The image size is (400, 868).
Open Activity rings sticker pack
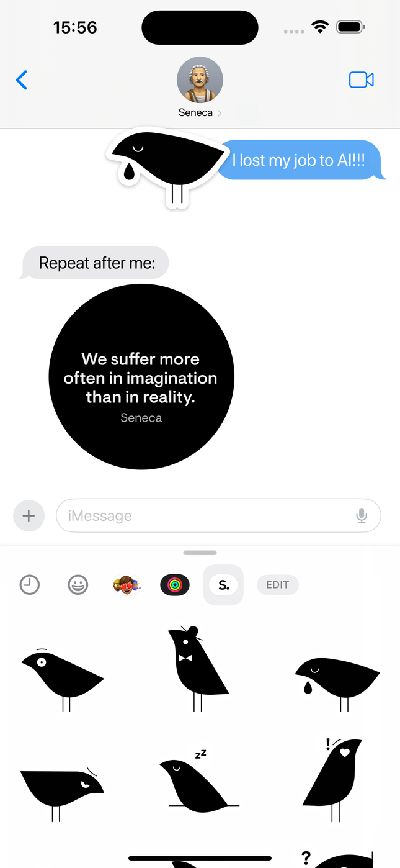click(x=175, y=585)
